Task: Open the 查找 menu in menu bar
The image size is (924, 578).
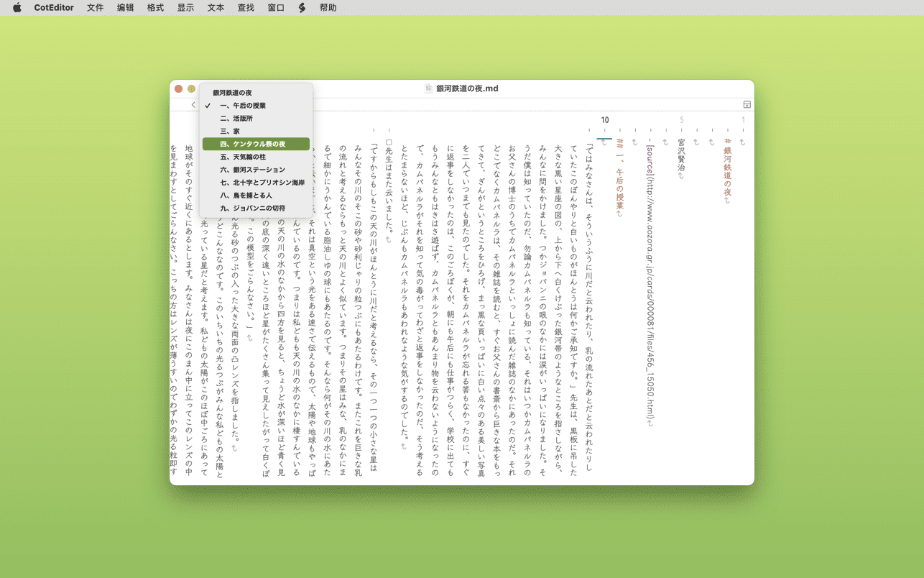Action: pos(246,8)
